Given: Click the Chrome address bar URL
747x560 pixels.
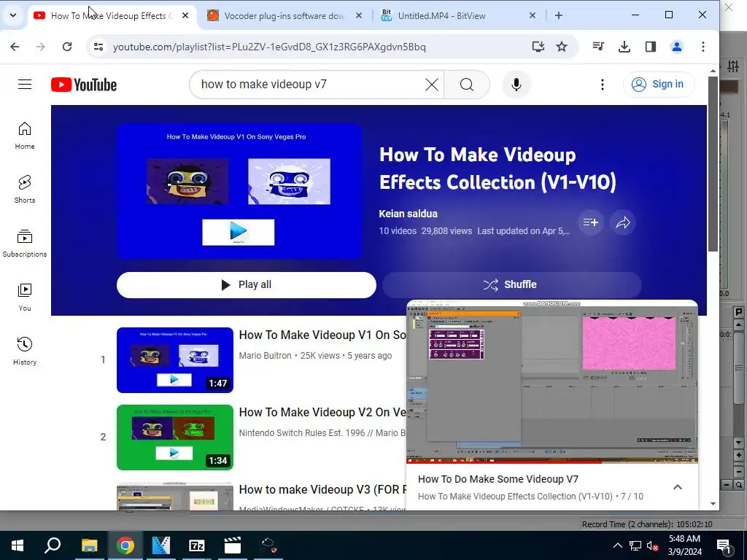Looking at the screenshot, I should click(269, 47).
